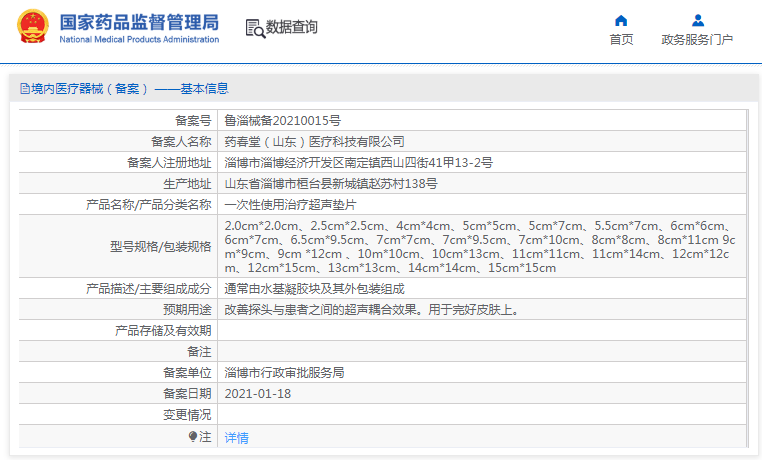The width and height of the screenshot is (762, 460).
Task: Click the 备注 row label
Action: [199, 352]
